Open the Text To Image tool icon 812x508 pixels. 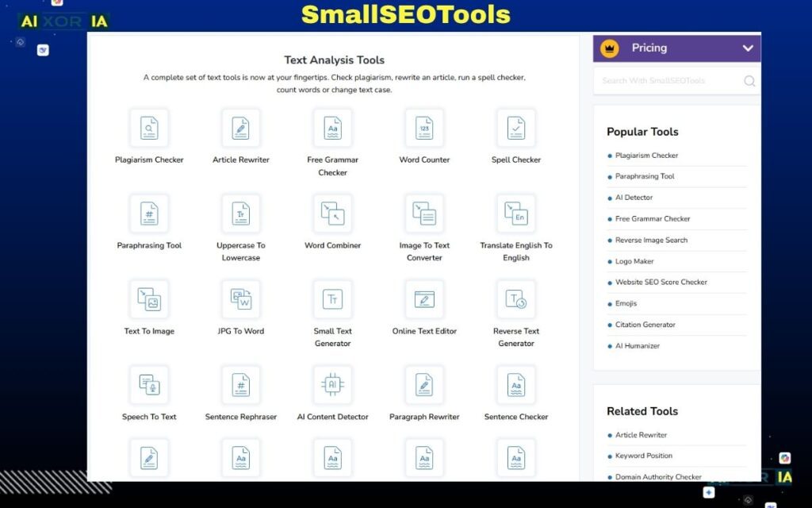point(148,299)
